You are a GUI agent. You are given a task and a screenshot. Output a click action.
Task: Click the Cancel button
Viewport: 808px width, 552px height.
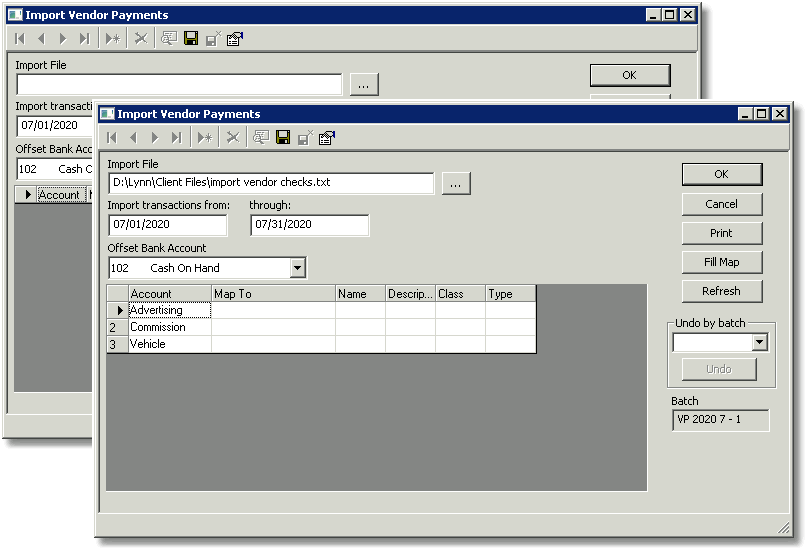[x=721, y=204]
